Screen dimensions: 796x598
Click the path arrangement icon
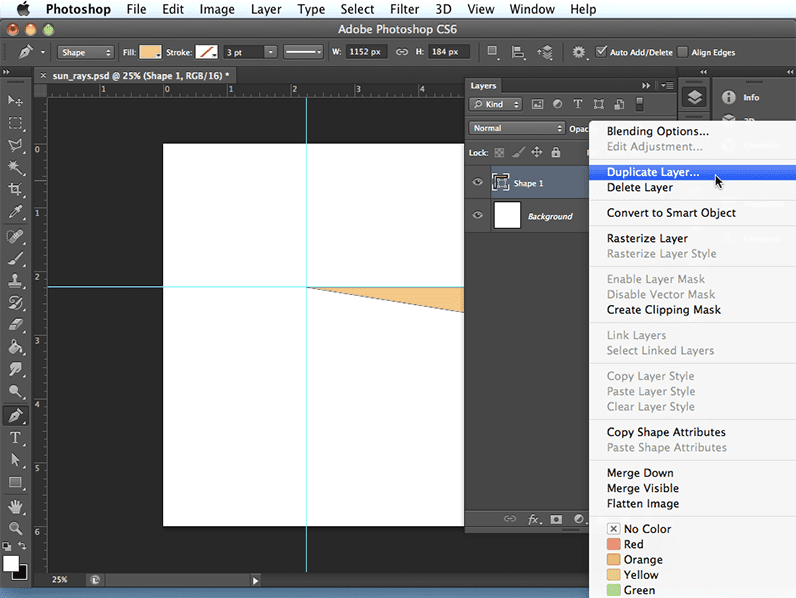tap(545, 52)
